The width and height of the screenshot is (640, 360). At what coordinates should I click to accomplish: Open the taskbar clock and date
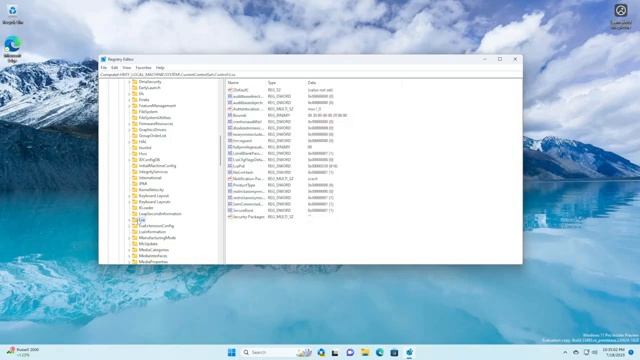(x=613, y=352)
